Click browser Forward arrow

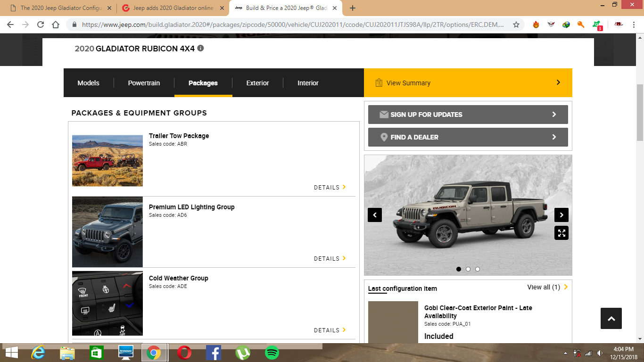[x=25, y=25]
